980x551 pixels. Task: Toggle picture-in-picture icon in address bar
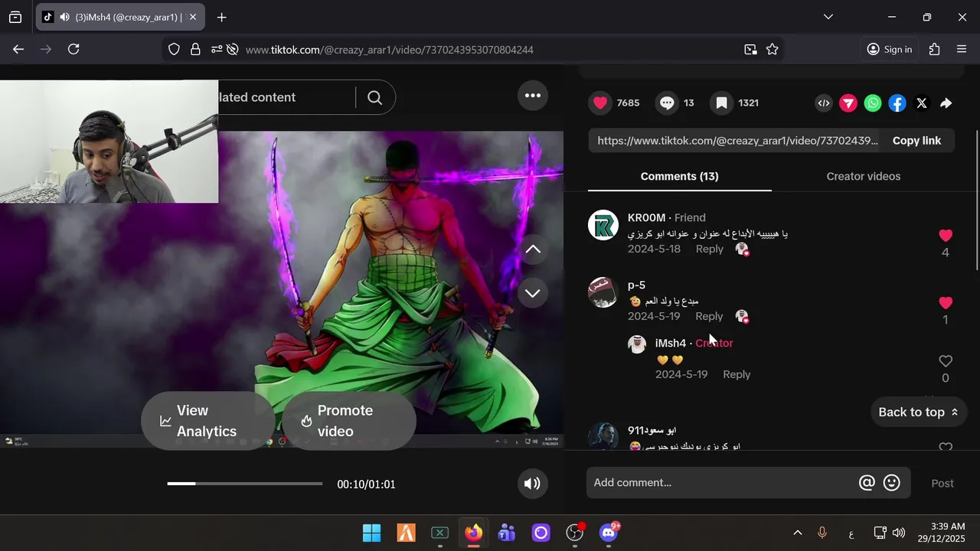(x=750, y=49)
